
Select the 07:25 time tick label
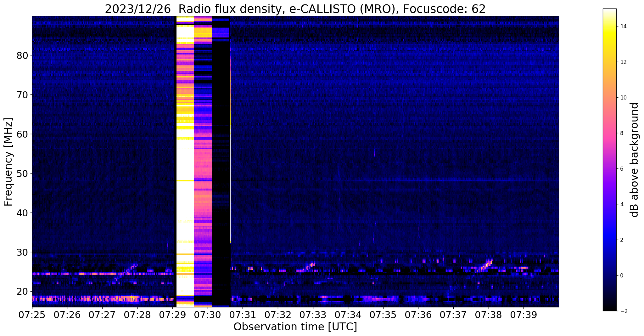[x=32, y=315]
